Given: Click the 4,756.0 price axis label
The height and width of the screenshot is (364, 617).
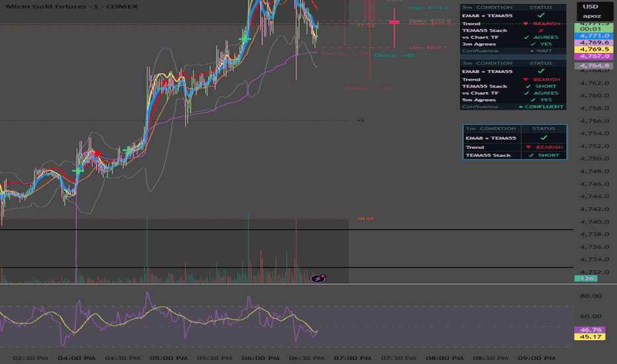Looking at the screenshot, I should click(x=595, y=121).
